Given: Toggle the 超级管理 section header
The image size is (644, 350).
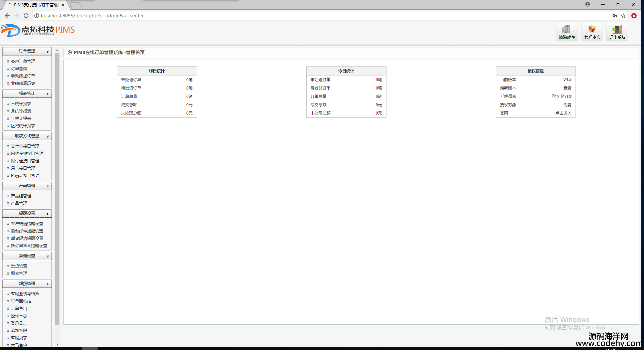Looking at the screenshot, I should 27,284.
